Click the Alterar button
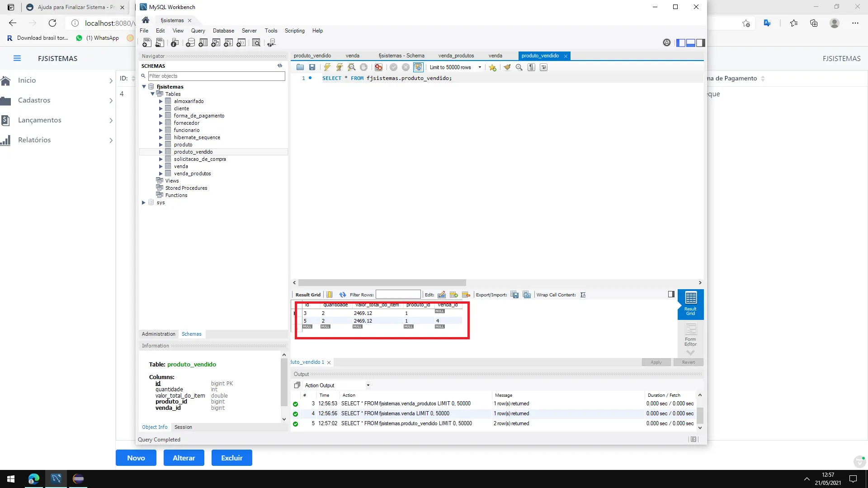This screenshot has height=488, width=868. pos(184,458)
